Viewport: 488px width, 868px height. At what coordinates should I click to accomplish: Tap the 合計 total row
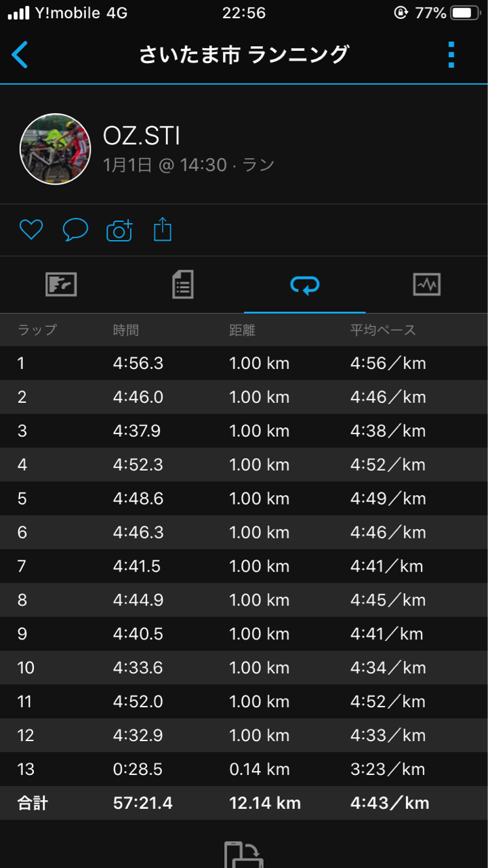244,804
